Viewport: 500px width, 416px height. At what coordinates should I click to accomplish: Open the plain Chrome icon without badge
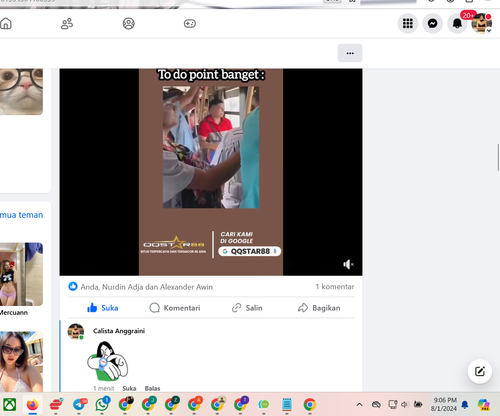tap(310, 405)
